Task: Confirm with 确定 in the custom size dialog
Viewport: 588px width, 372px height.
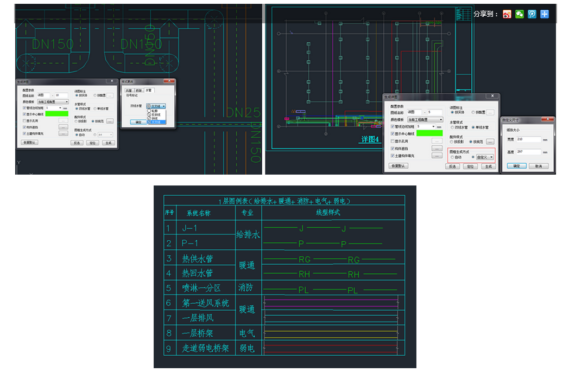Action: [516, 166]
